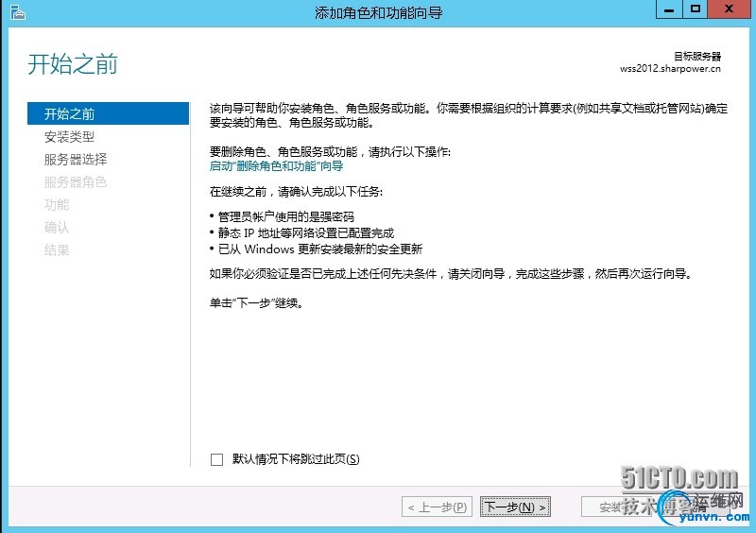
Task: Select 功能 step in sidebar
Action: (x=57, y=204)
